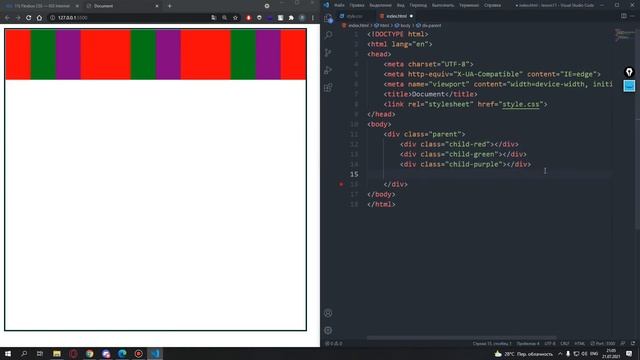This screenshot has width=640, height=360.
Task: Switch to the Document browser tab
Action: click(x=122, y=6)
